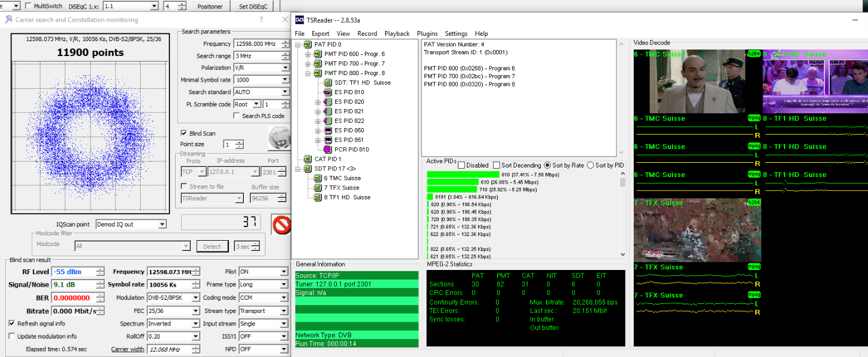Click the TMC Suisse video thumbnail
Screen dimensions: 868x357
pyautogui.click(x=697, y=81)
